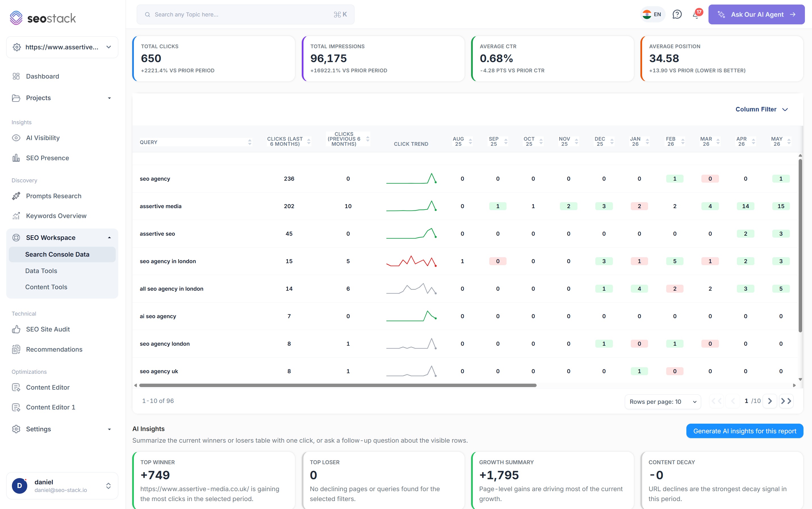Open Data Tools submenu item

pos(41,271)
